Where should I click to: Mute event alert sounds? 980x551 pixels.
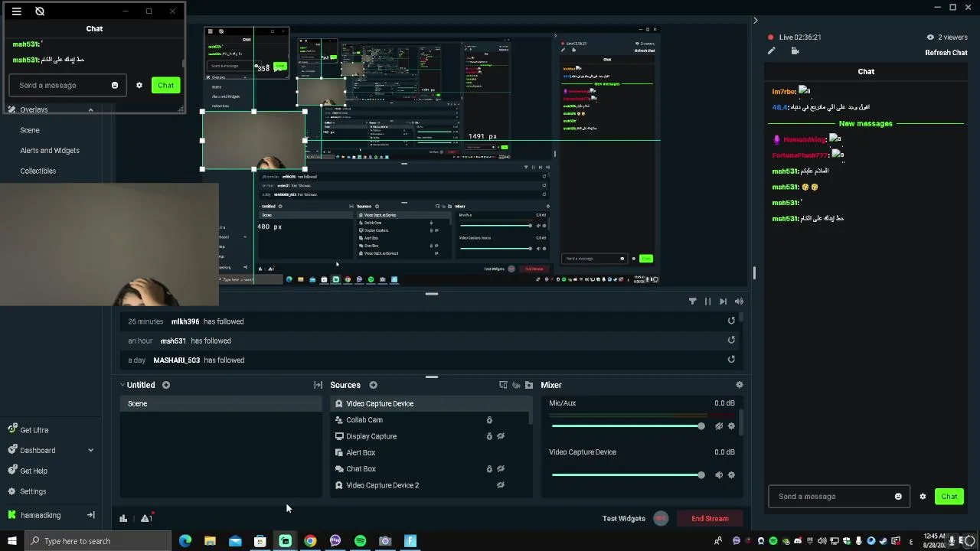click(x=739, y=302)
